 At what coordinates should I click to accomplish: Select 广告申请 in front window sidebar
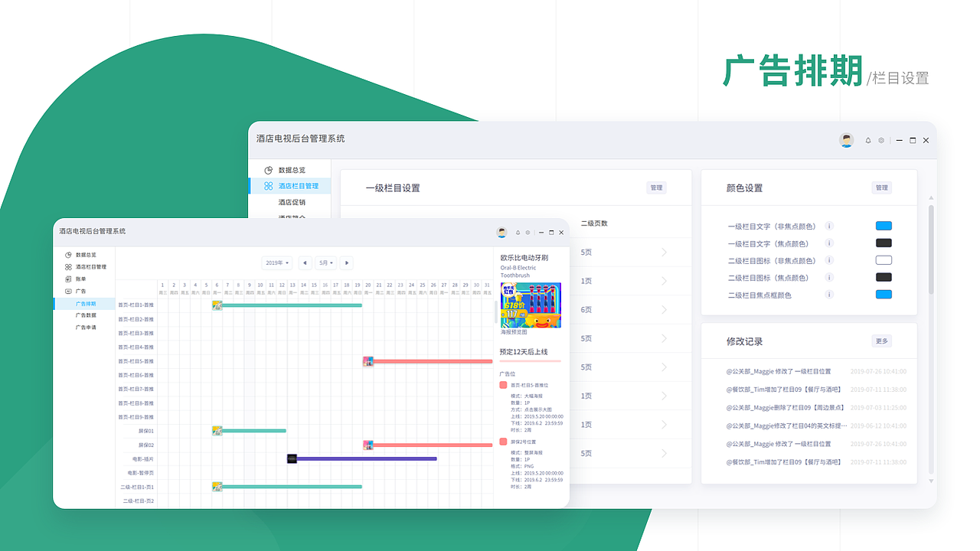coord(86,328)
